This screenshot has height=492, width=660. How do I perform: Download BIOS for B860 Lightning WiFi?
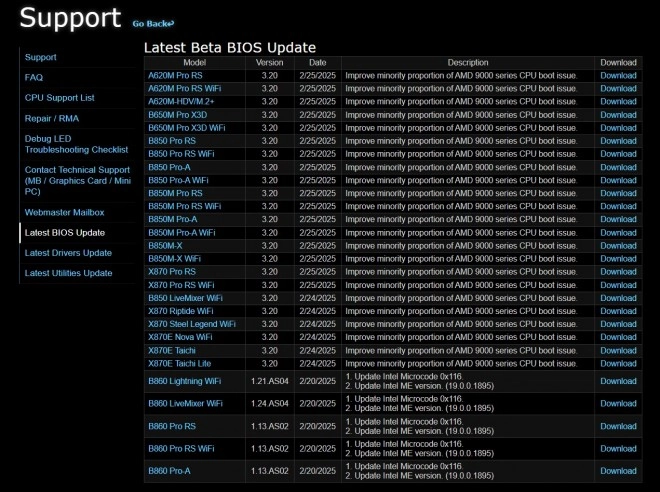(x=618, y=381)
